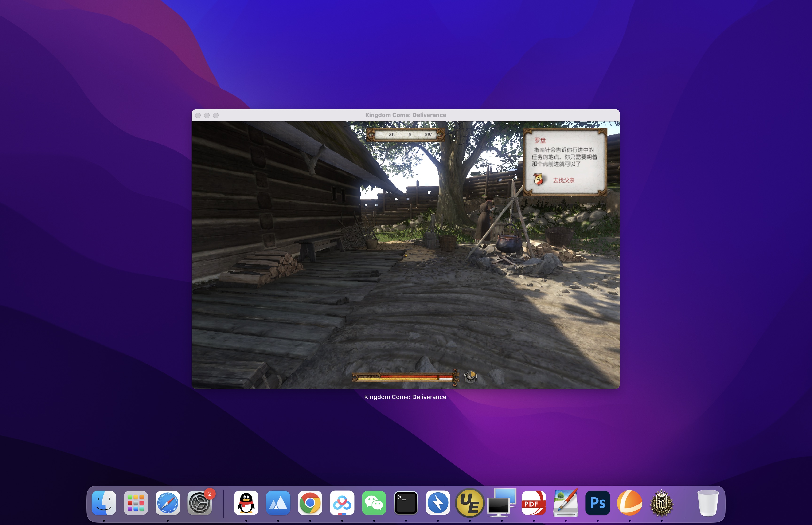Click the "S" heading on the compass
The width and height of the screenshot is (812, 525).
pyautogui.click(x=410, y=135)
